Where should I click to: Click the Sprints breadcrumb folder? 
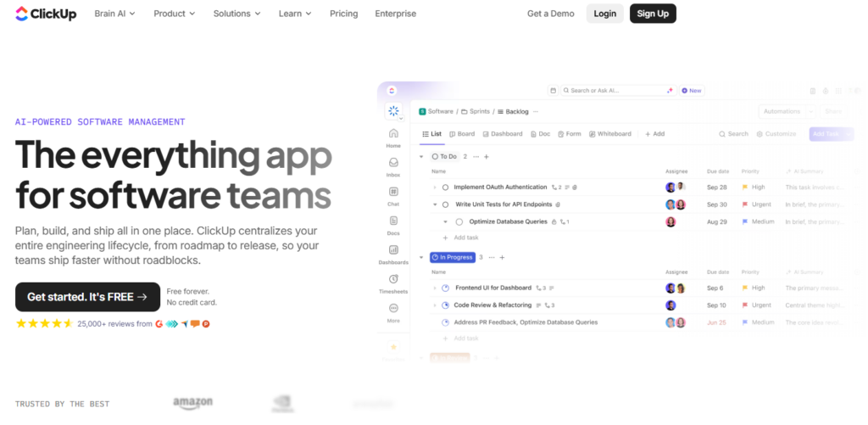click(x=476, y=111)
